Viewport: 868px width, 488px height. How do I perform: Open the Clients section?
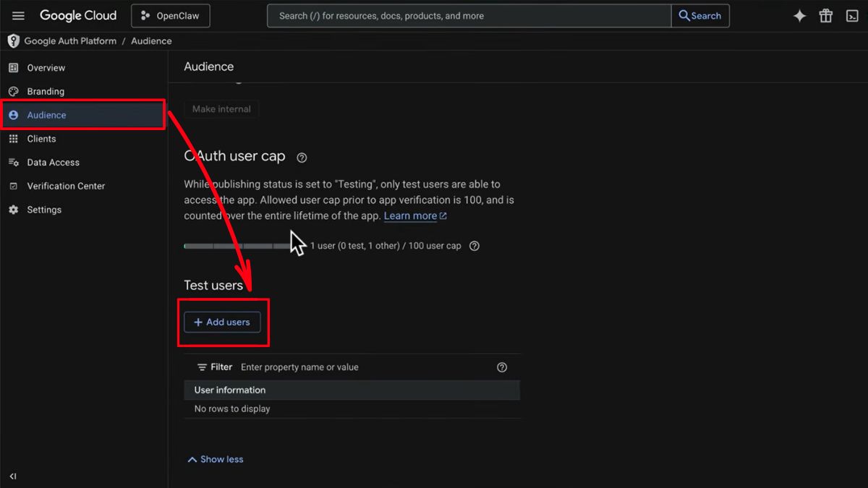pos(41,138)
